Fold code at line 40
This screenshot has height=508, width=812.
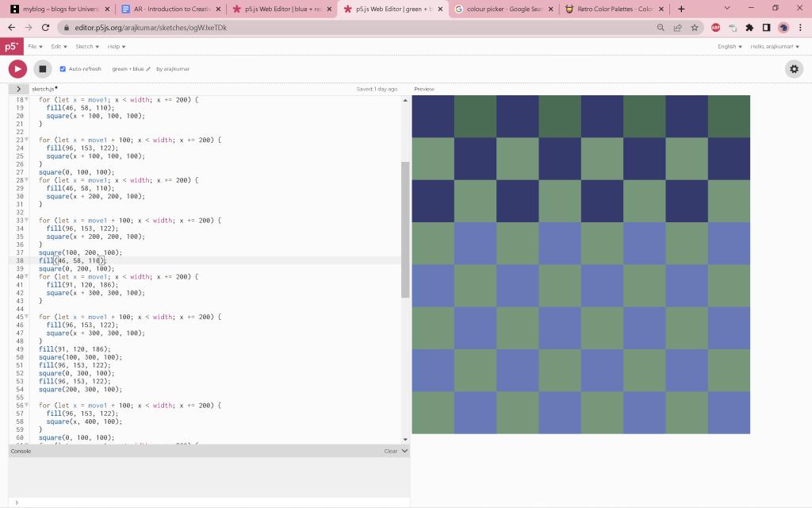click(26, 277)
